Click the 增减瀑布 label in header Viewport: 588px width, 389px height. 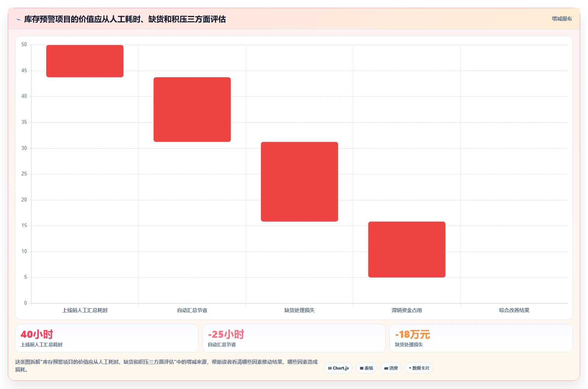pos(562,19)
